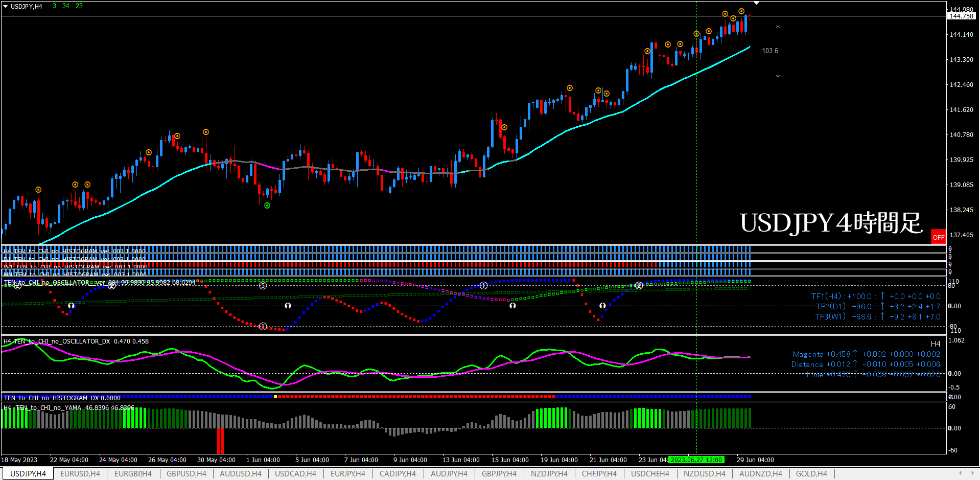
Task: Click the 15 Jun 04:00 time label
Action: click(x=510, y=460)
